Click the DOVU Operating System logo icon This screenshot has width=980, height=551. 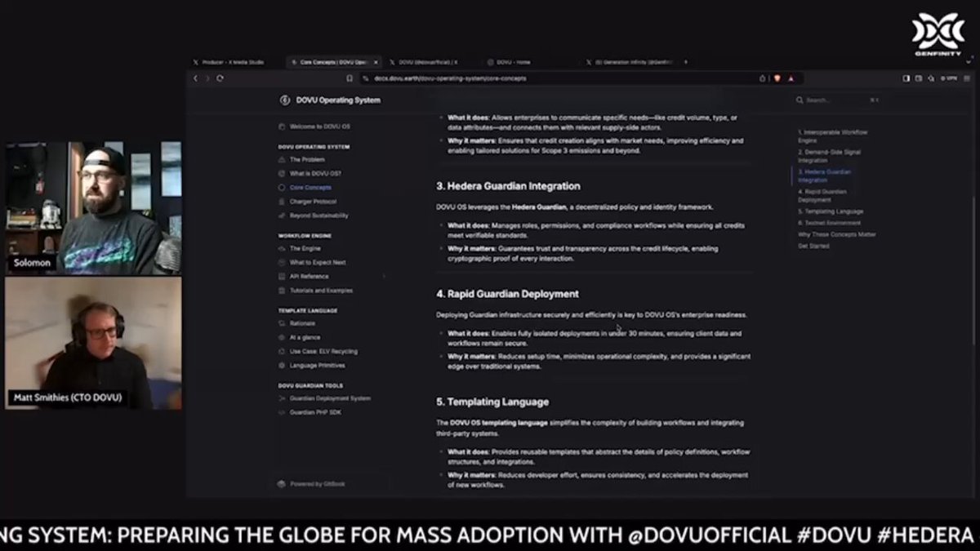(284, 100)
